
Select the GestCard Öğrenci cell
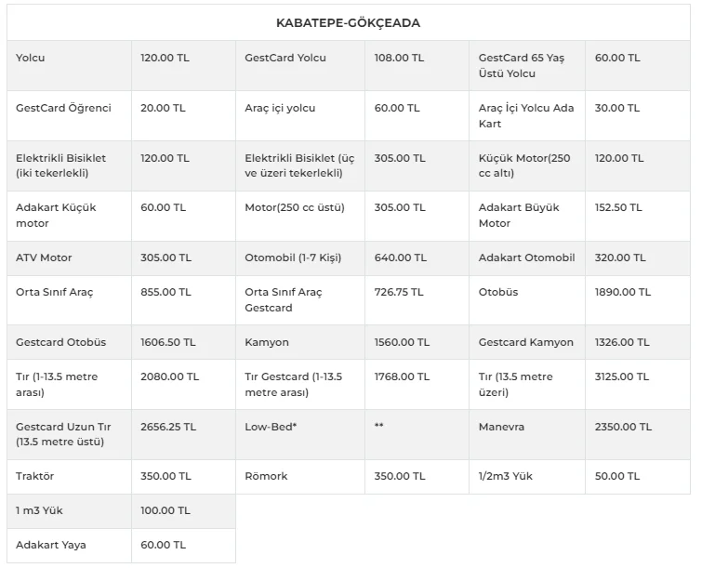point(63,108)
